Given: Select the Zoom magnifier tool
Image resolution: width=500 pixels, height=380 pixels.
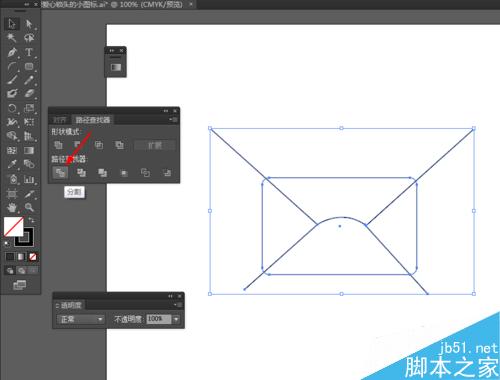Looking at the screenshot, I should click(29, 208).
